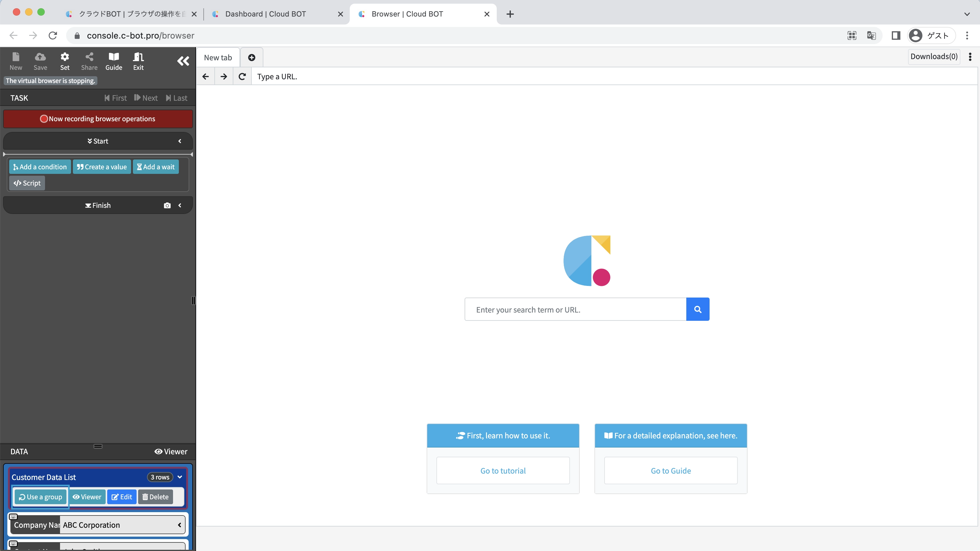Collapse the Customer Data List chevron
980x551 pixels.
[179, 477]
